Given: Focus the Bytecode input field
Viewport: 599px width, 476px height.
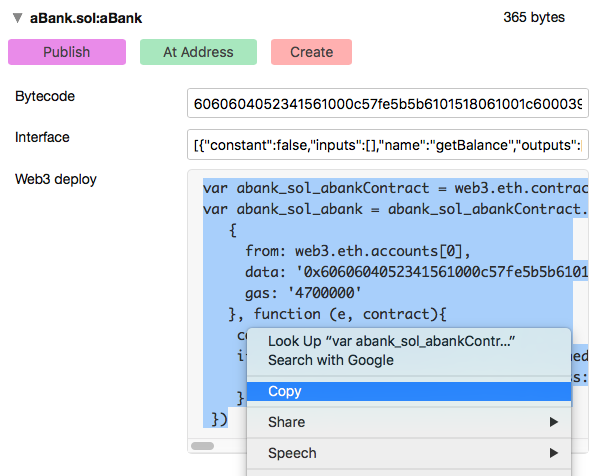Looking at the screenshot, I should [388, 103].
